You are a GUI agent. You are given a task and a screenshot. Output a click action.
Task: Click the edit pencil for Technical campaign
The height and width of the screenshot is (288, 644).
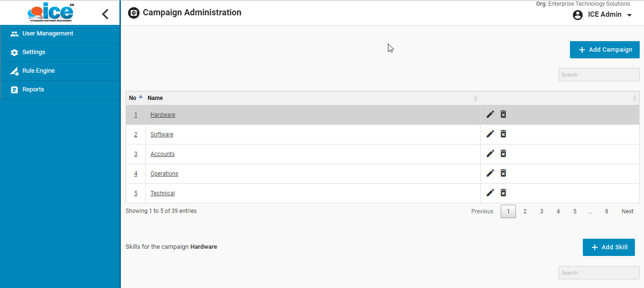click(x=490, y=193)
